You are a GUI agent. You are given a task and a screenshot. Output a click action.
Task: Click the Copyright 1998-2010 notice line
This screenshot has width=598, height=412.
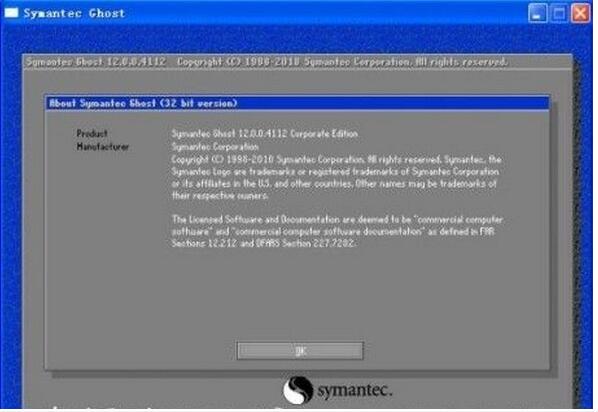tap(336, 159)
